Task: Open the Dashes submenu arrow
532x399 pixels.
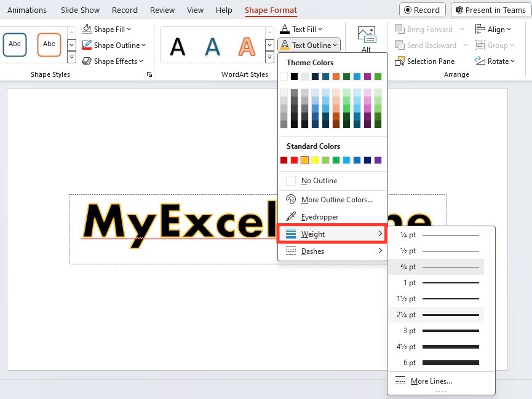Action: click(x=380, y=251)
